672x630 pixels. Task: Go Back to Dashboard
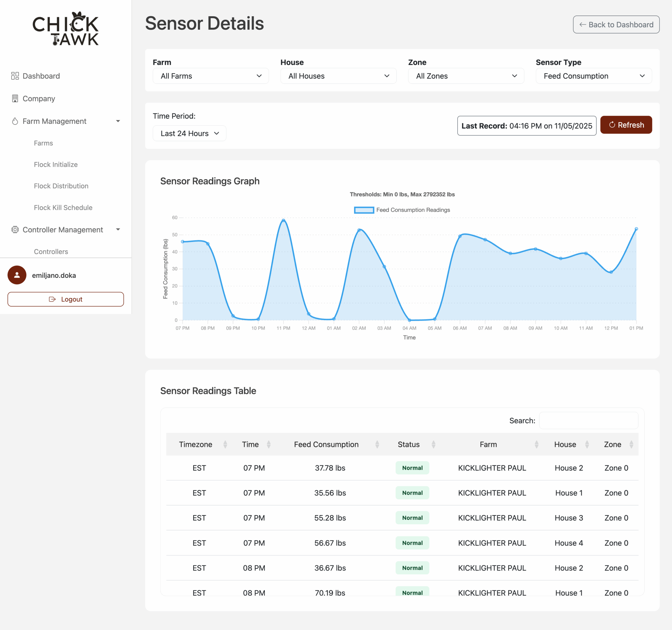[x=616, y=25]
